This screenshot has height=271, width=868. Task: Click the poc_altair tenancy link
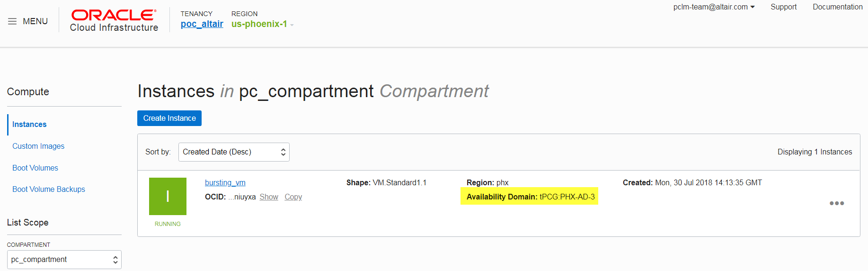pos(202,24)
